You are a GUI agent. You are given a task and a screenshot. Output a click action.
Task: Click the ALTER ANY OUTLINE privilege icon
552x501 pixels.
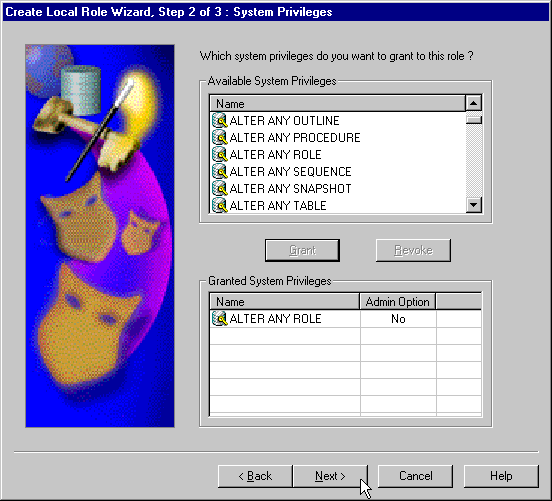click(x=220, y=120)
